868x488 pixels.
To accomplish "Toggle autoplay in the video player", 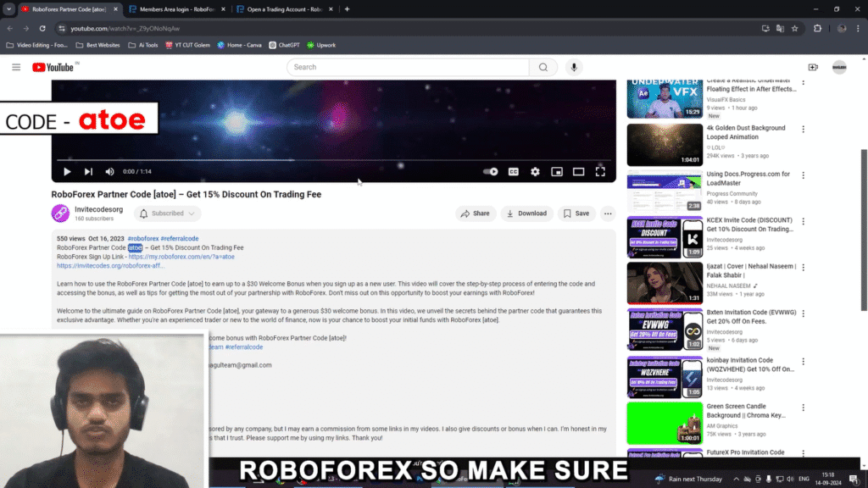I will 490,171.
